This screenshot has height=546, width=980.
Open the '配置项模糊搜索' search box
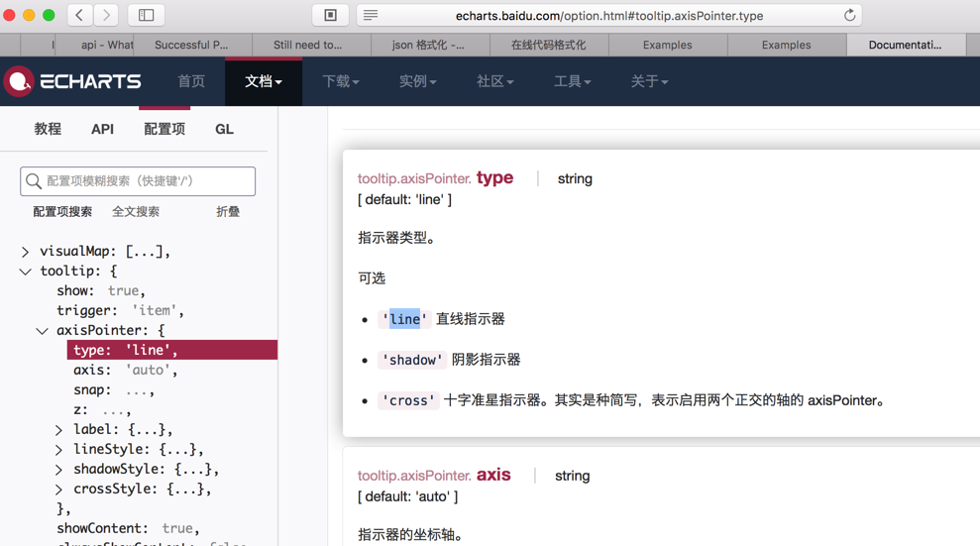pos(138,181)
